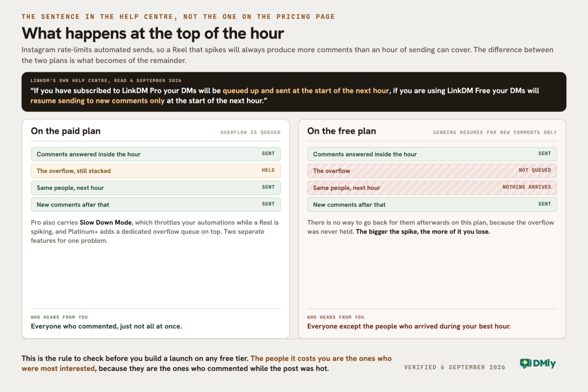The height and width of the screenshot is (392, 588).
Task: Click the SENT tag on paid row 'New comments after that'
Action: click(x=268, y=204)
